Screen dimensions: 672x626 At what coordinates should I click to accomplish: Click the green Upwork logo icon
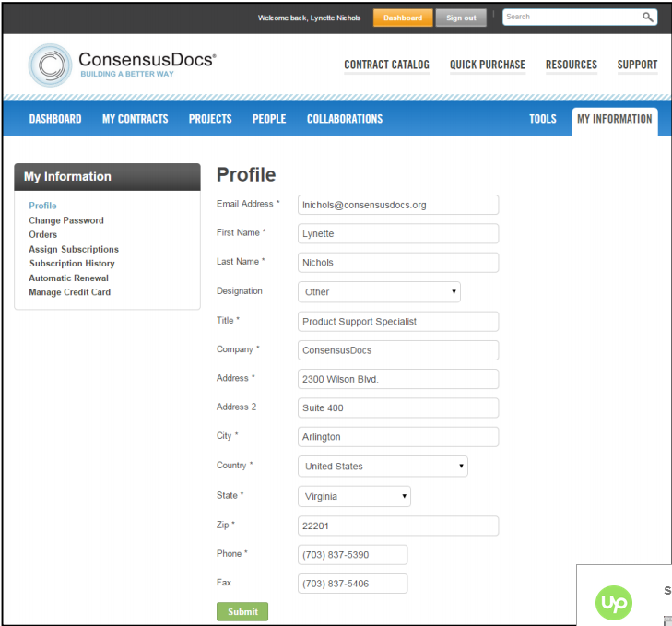[x=613, y=604]
